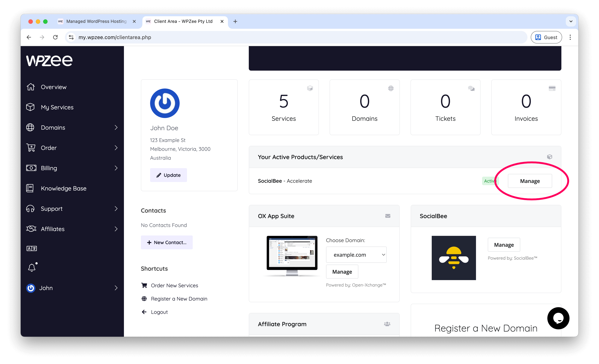Close the Managed WordPress Hosting tab
599x364 pixels.
coord(134,21)
